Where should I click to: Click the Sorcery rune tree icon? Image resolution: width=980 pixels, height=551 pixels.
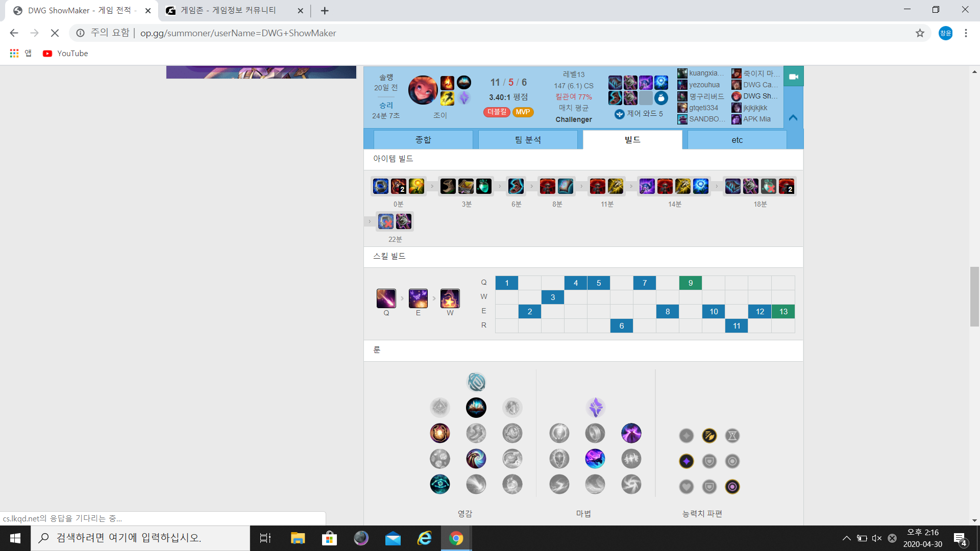(595, 407)
